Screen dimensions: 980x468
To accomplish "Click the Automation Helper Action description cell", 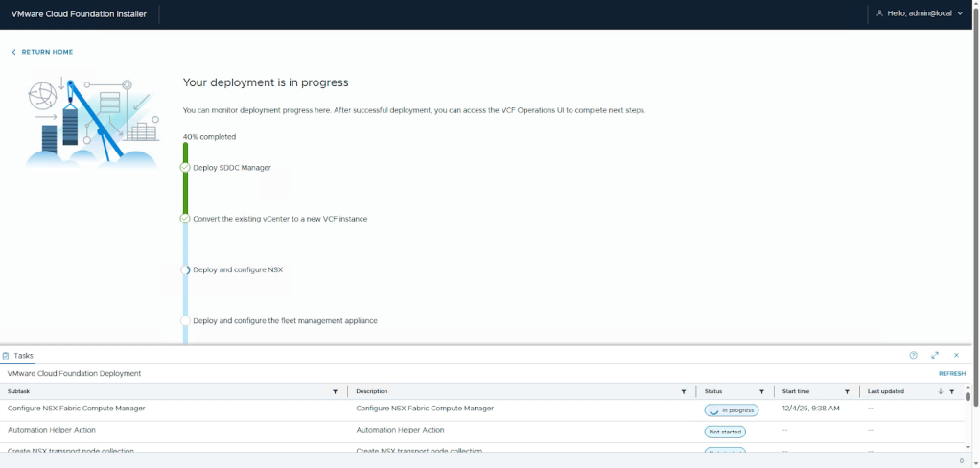I will tap(400, 430).
